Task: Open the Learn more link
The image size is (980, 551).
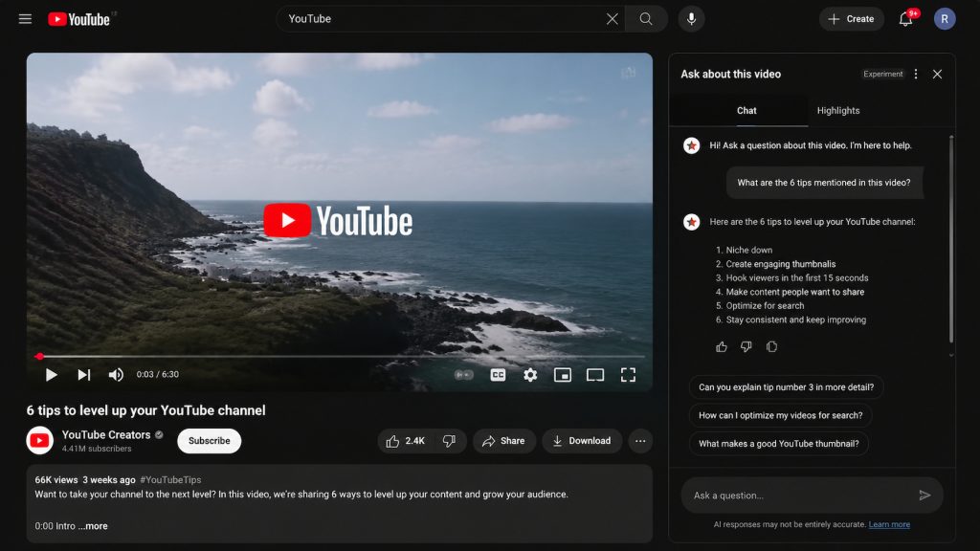Action: [x=889, y=525]
